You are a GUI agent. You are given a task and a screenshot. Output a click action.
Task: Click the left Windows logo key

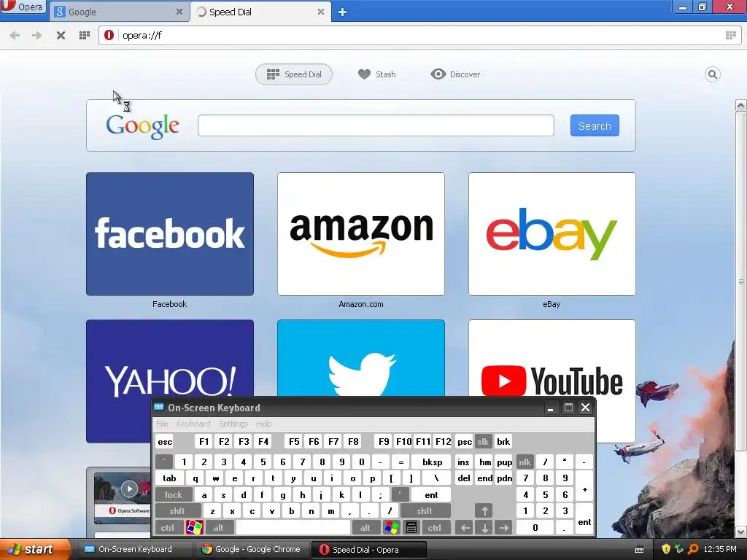click(194, 528)
